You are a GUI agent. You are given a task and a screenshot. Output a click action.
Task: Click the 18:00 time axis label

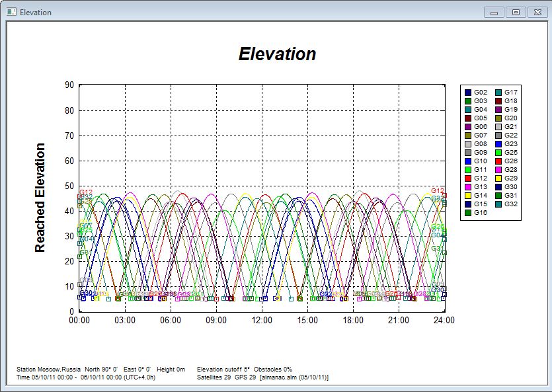[x=353, y=321]
